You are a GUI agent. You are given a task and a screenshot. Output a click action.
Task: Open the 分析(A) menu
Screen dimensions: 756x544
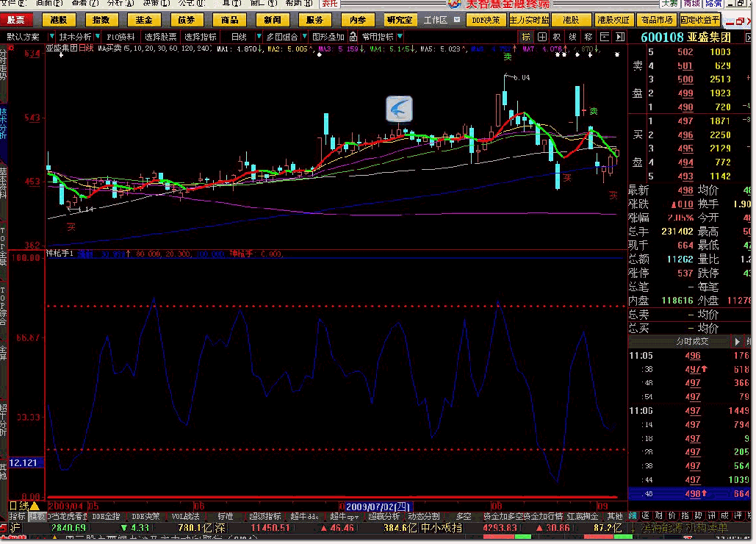pyautogui.click(x=120, y=4)
